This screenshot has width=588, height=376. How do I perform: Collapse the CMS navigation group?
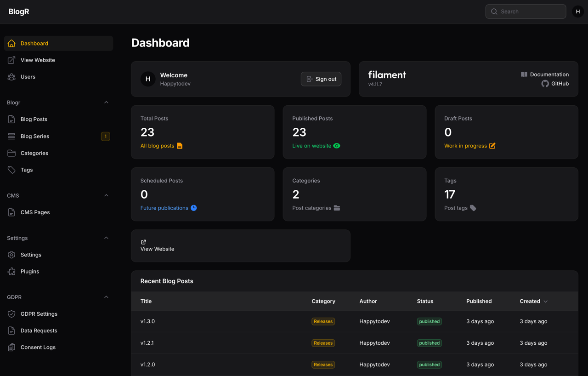106,195
